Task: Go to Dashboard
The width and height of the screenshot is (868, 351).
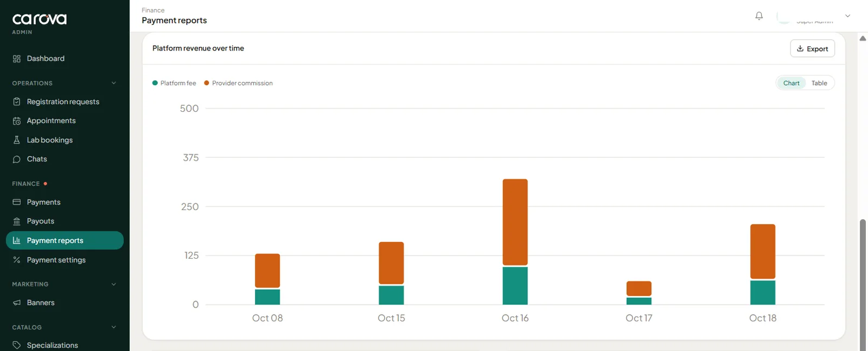Action: tap(65, 59)
